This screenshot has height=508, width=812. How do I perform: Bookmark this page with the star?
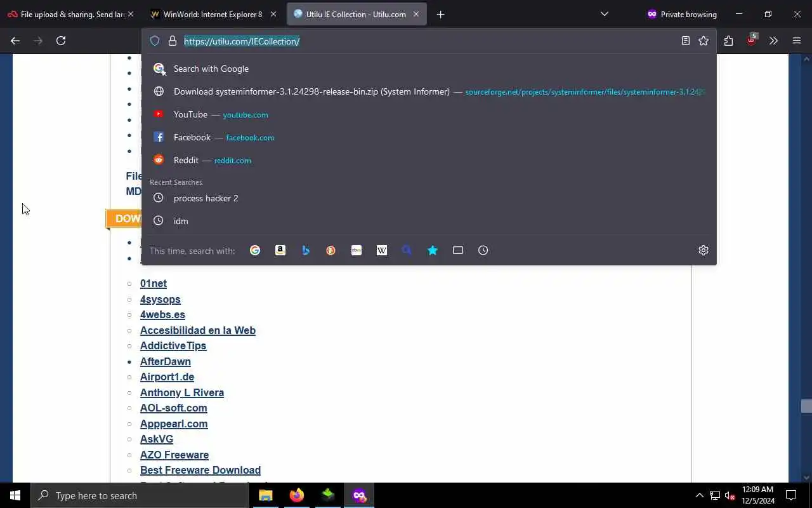point(704,41)
